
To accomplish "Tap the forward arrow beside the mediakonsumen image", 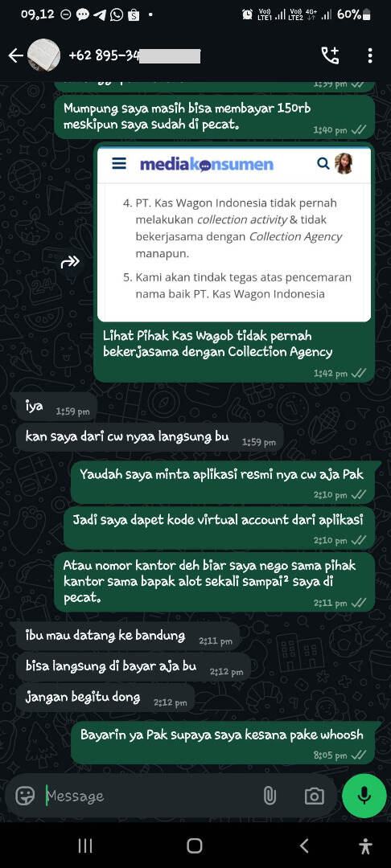I will pos(70,262).
